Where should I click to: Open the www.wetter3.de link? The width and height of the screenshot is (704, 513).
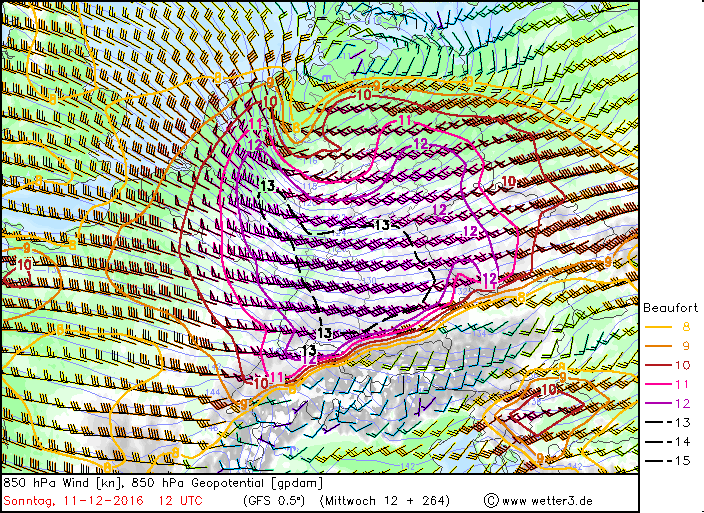(x=547, y=501)
